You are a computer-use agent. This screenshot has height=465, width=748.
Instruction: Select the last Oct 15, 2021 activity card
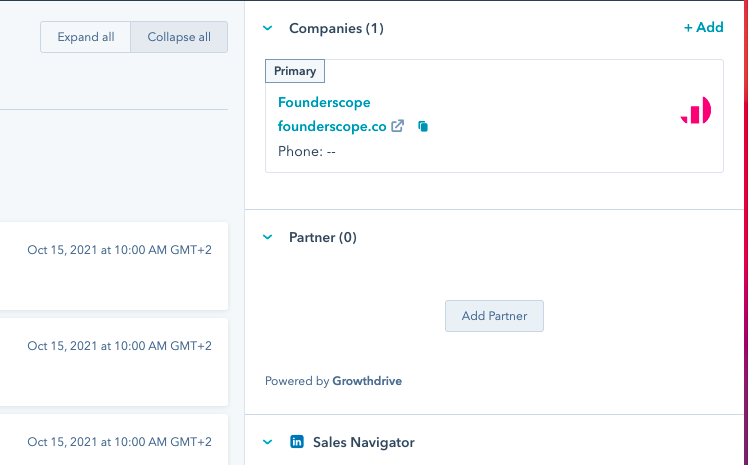114,441
